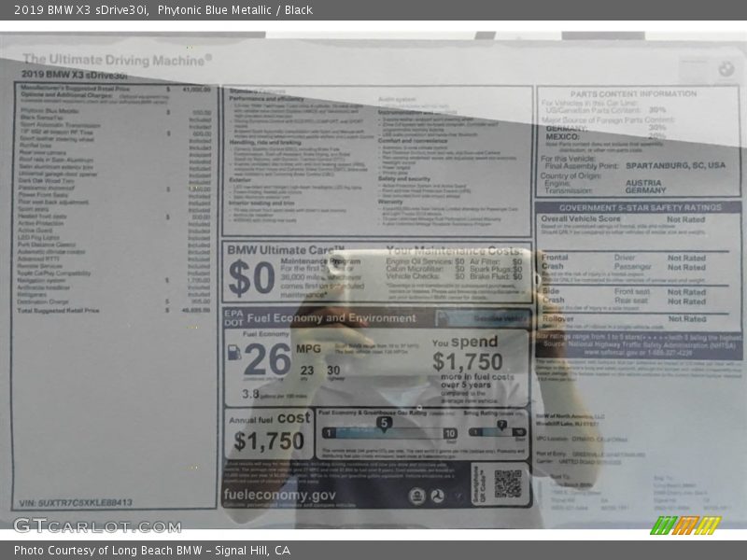747x560 pixels.
Task: Click engine origin 'AUSTRIA'
Action: pos(643,182)
